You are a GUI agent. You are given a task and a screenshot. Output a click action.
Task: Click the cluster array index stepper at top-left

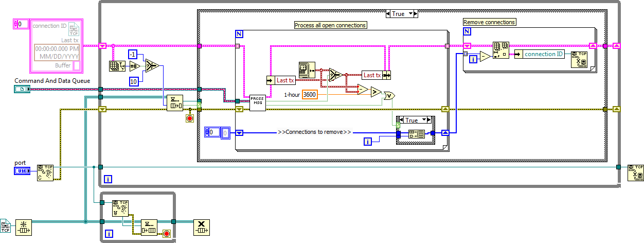tap(15, 24)
